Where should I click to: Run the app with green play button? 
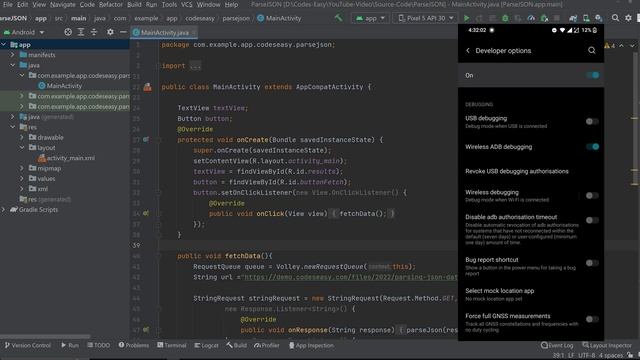pos(467,18)
